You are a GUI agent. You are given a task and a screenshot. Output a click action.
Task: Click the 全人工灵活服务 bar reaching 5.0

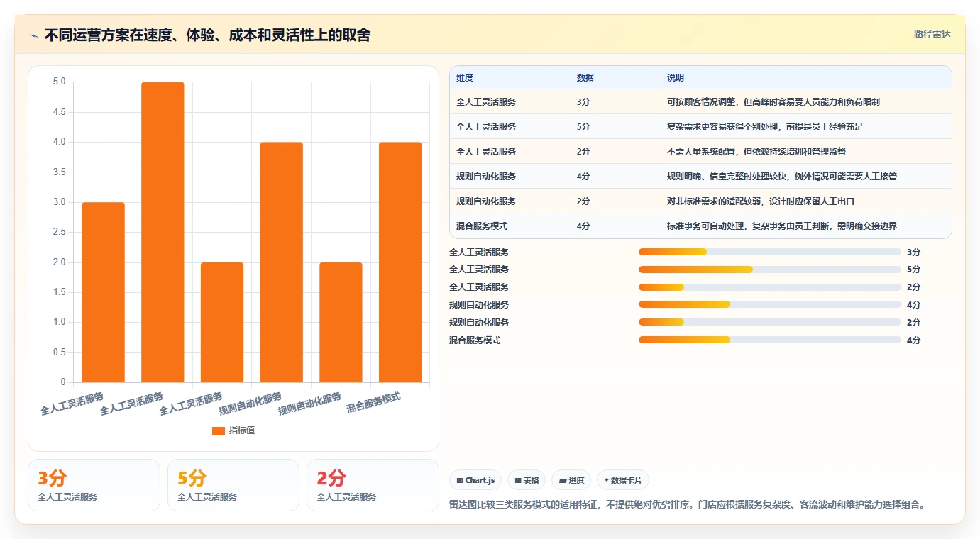[x=163, y=233]
